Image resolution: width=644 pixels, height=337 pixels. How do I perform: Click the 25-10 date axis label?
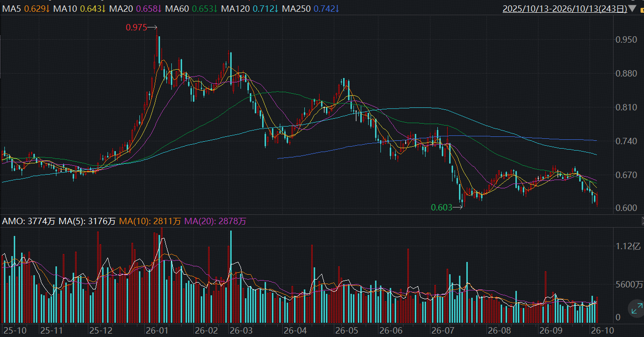[x=14, y=331]
